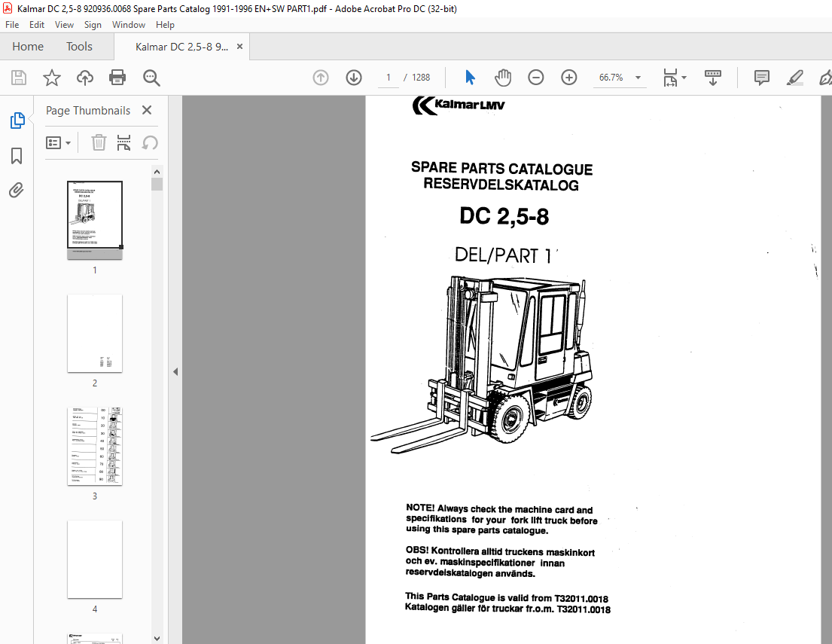
Task: Click the 'SPARE PARTS CATALOGUE' heading
Action: (x=502, y=168)
